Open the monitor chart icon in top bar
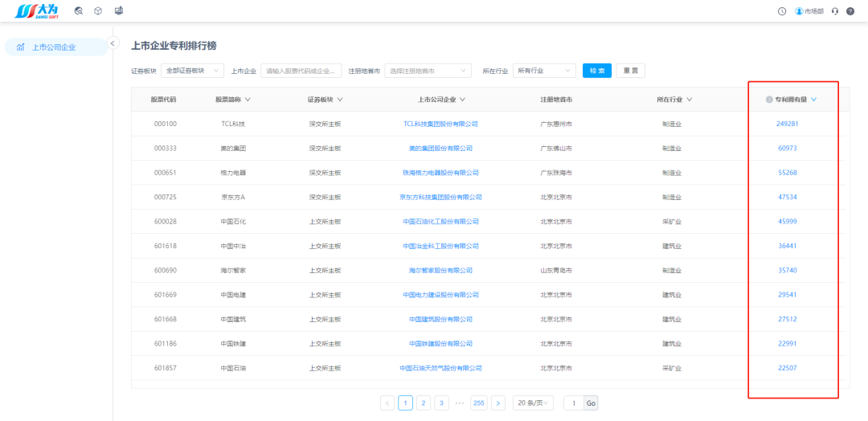 [118, 10]
